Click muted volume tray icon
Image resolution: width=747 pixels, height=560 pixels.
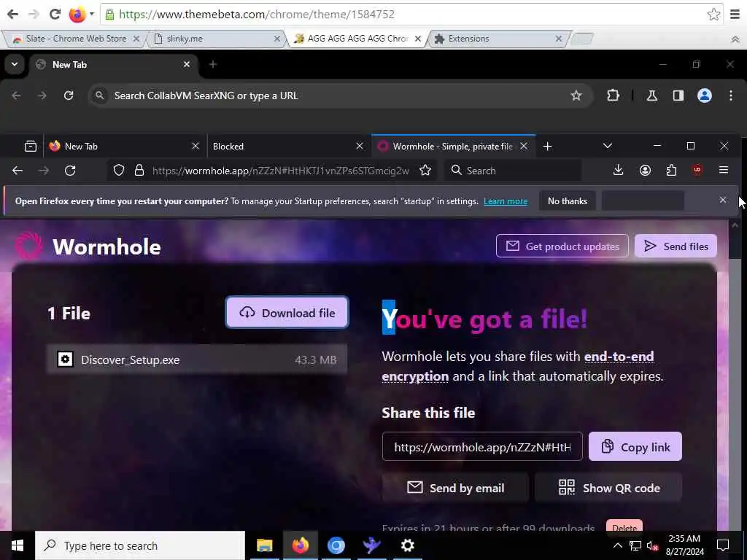pos(653,545)
